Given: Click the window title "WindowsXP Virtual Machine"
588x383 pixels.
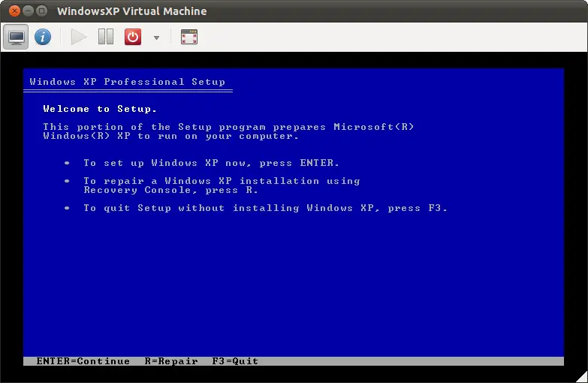Looking at the screenshot, I should pyautogui.click(x=131, y=11).
